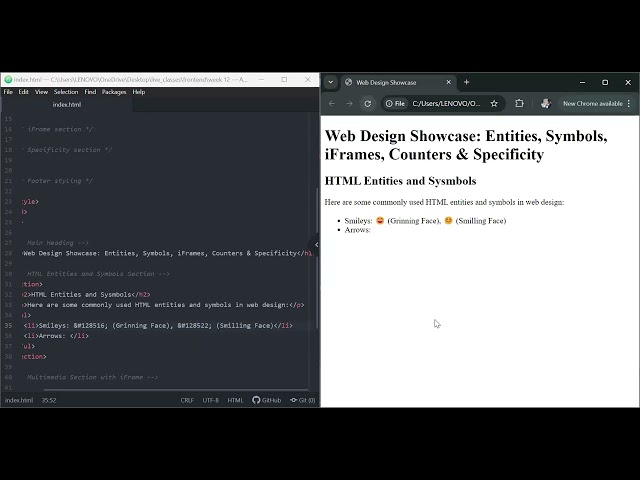This screenshot has height=480, width=640.
Task: Click the Atom horizontal scrollbar
Action: pyautogui.click(x=176, y=390)
